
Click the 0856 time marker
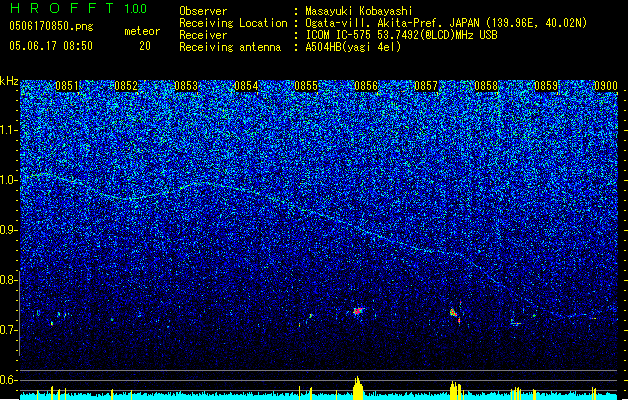click(x=366, y=86)
